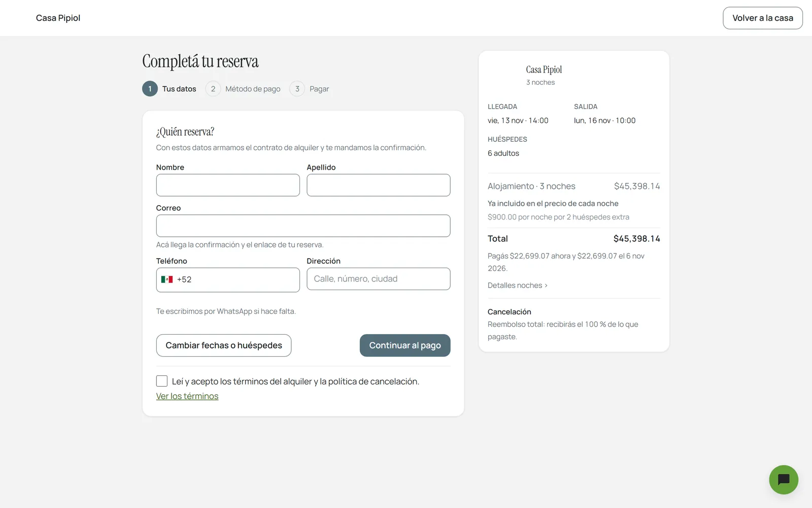Click the Alojamiento · 3 noches line
The height and width of the screenshot is (508, 812).
(x=574, y=186)
